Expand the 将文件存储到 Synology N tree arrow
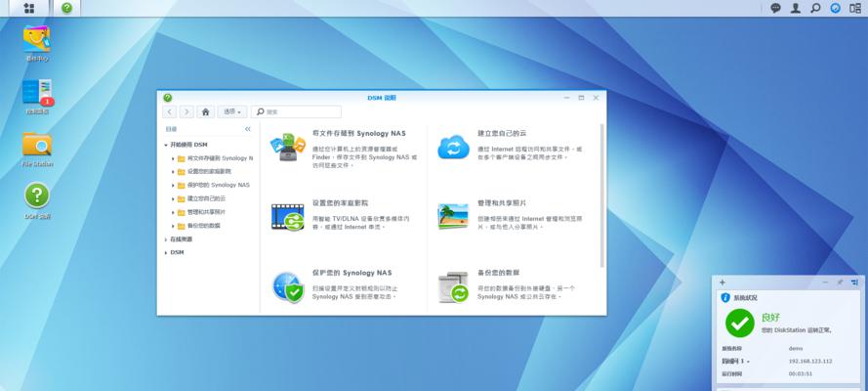The height and width of the screenshot is (391, 868). (x=173, y=158)
